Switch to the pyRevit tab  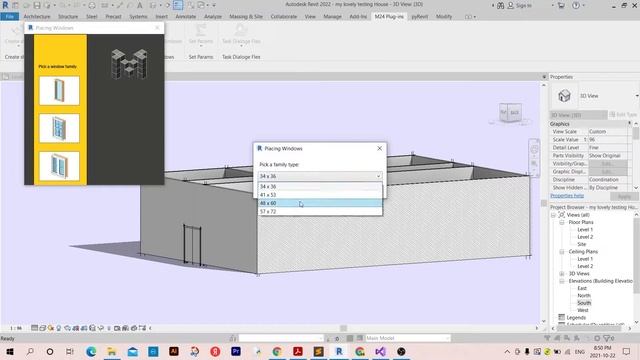[420, 17]
